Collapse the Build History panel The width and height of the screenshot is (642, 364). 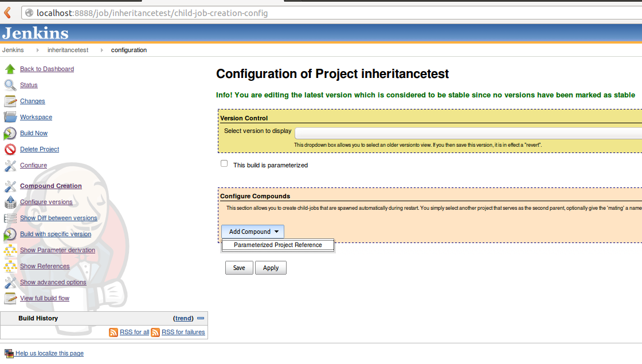[201, 318]
